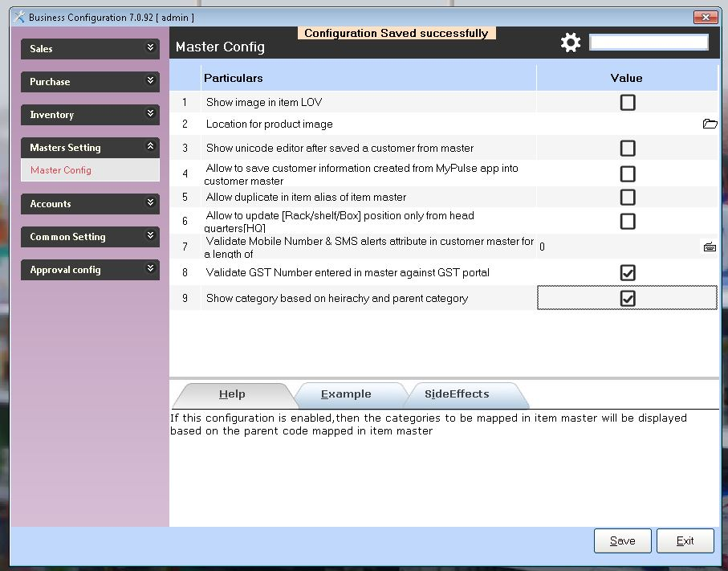This screenshot has width=728, height=571.
Task: Click the Masters Setting section label
Action: tap(65, 147)
